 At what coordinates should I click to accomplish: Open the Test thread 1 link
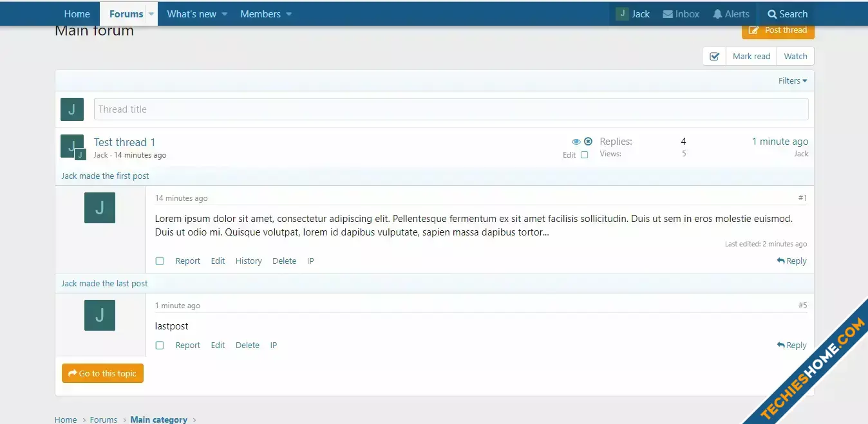click(124, 142)
